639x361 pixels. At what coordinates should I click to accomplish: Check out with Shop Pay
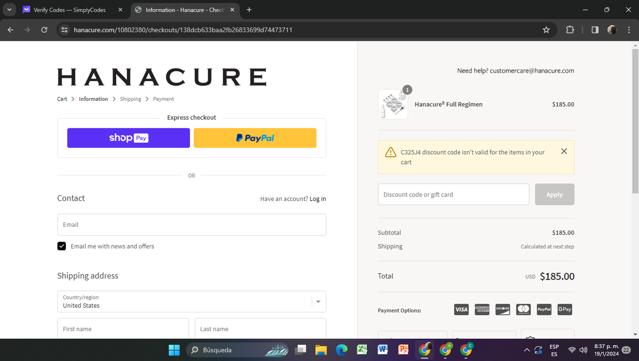[x=128, y=138]
